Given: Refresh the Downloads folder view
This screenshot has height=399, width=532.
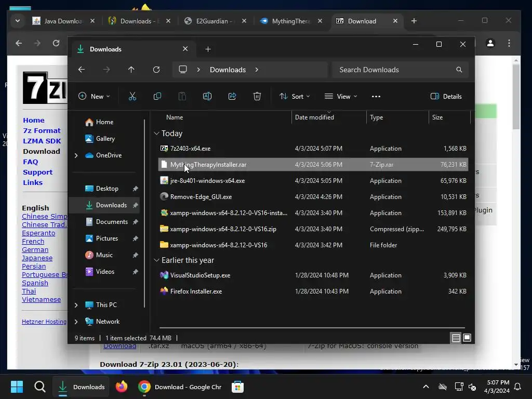Looking at the screenshot, I should tap(156, 70).
